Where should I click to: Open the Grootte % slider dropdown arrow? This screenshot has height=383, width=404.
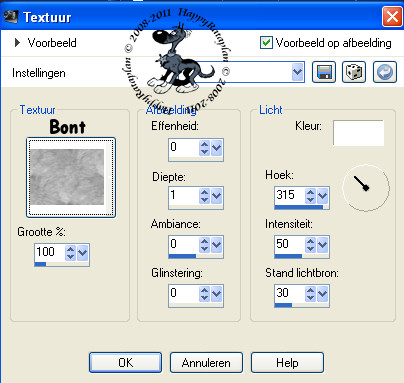coord(83,253)
